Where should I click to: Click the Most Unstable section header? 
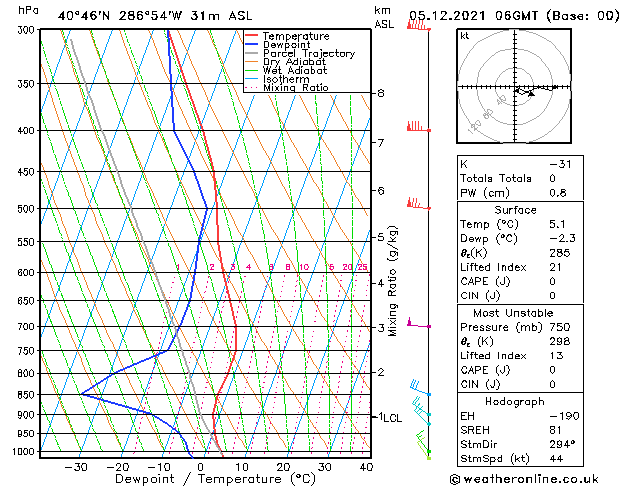coord(513,313)
